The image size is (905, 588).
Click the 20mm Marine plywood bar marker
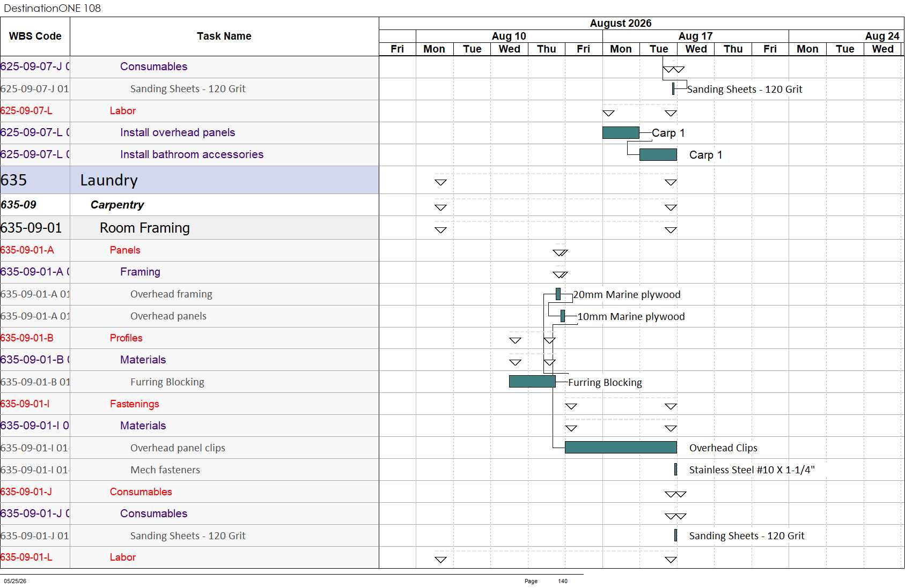558,294
